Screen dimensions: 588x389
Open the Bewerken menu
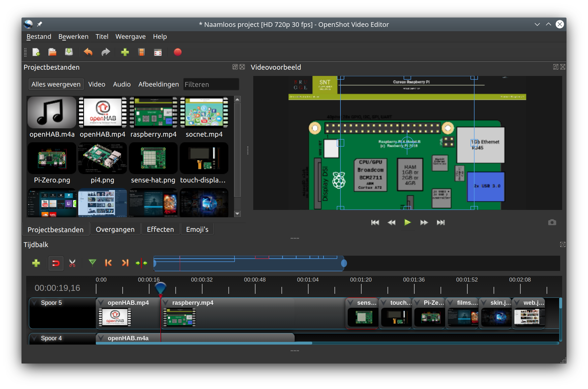pyautogui.click(x=73, y=36)
